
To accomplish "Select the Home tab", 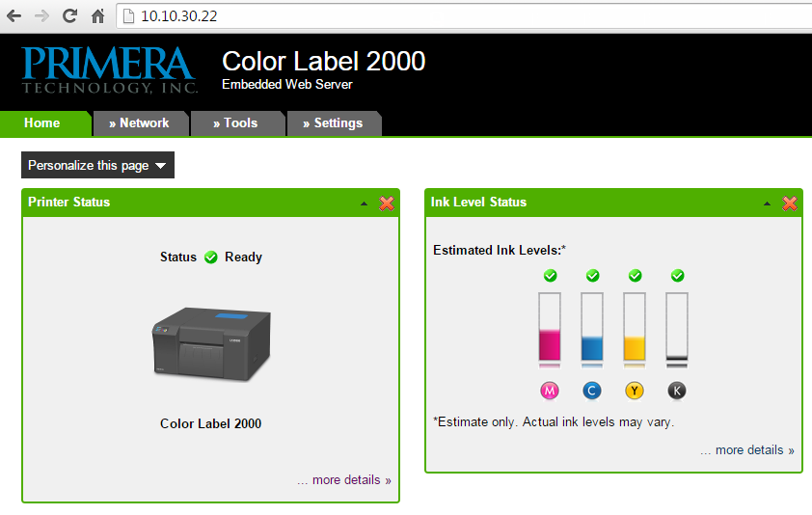I will click(x=45, y=123).
